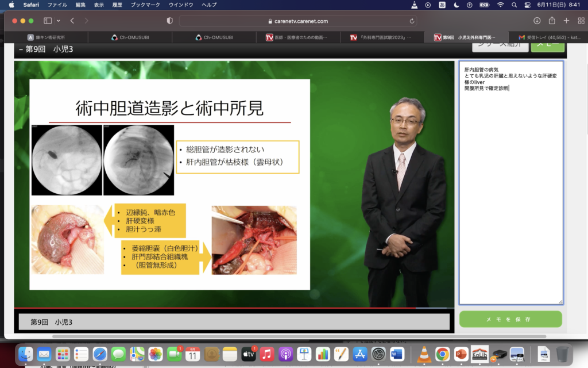Click the Safari sidebar toggle icon
Image resolution: width=588 pixels, height=368 pixels.
point(48,21)
